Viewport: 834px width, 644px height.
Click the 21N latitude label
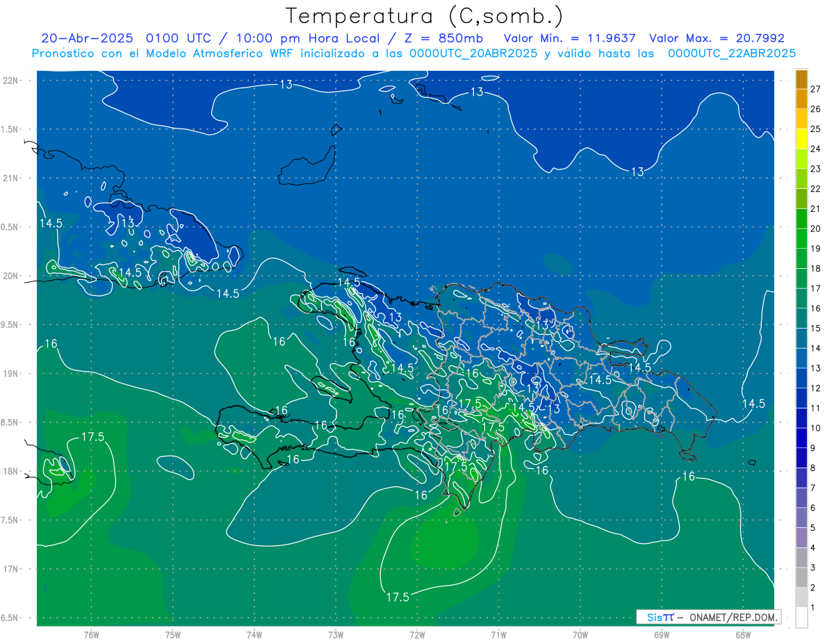click(x=12, y=178)
